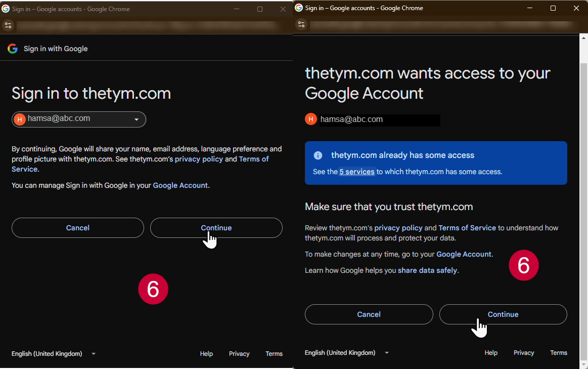This screenshot has height=369, width=588.
Task: Click Continue in Sign in to thetym.com window
Action: pos(216,228)
